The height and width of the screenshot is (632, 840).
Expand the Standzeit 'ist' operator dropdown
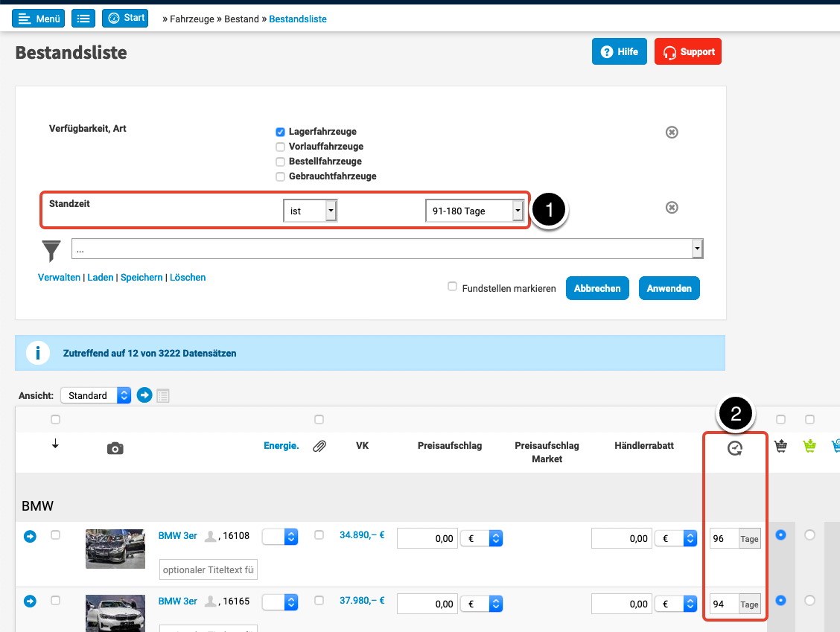pos(310,211)
